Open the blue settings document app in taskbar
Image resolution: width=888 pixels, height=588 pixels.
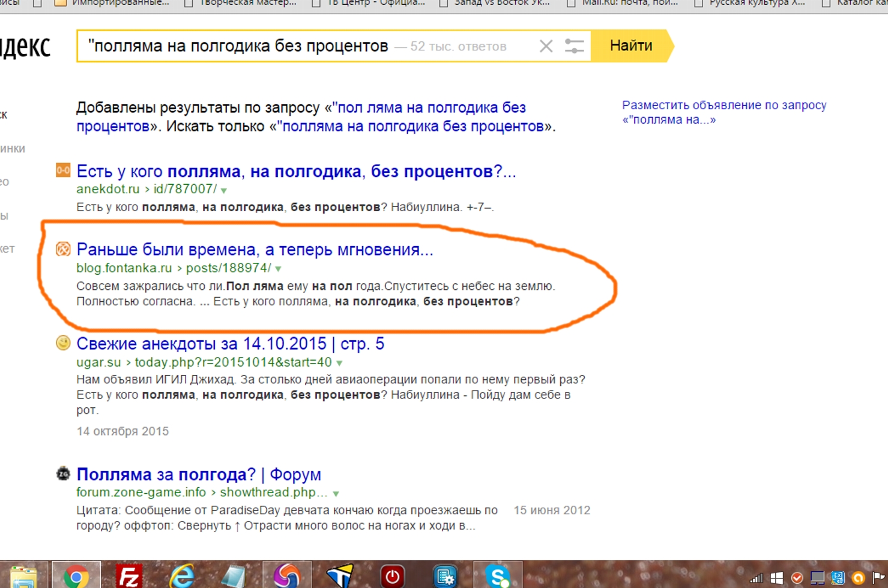[x=445, y=577]
